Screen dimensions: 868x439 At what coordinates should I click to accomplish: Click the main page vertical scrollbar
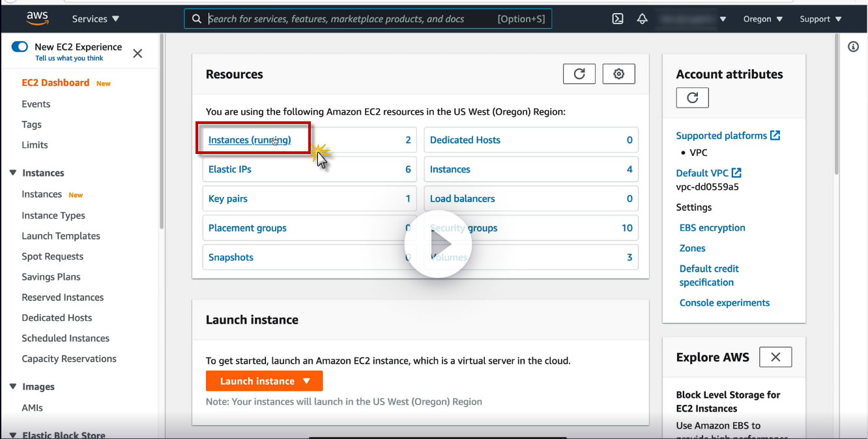coord(837,104)
